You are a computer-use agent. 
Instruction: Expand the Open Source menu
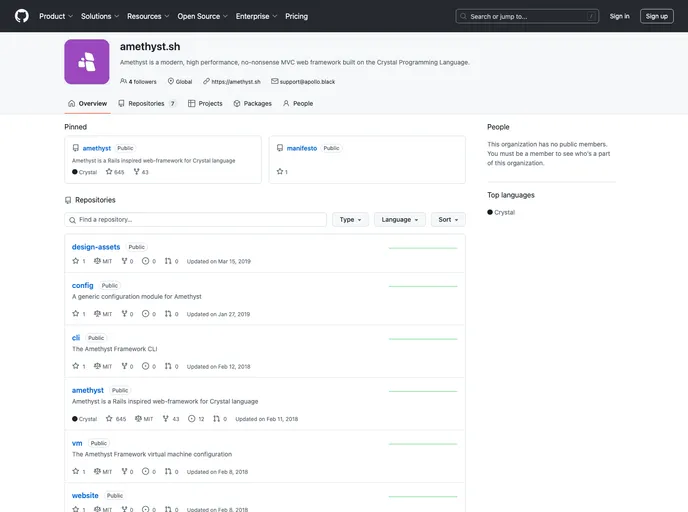point(202,16)
